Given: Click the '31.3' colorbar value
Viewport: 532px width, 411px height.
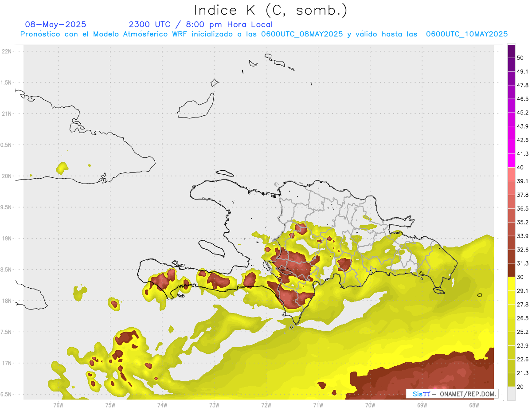Looking at the screenshot, I should [x=523, y=263].
